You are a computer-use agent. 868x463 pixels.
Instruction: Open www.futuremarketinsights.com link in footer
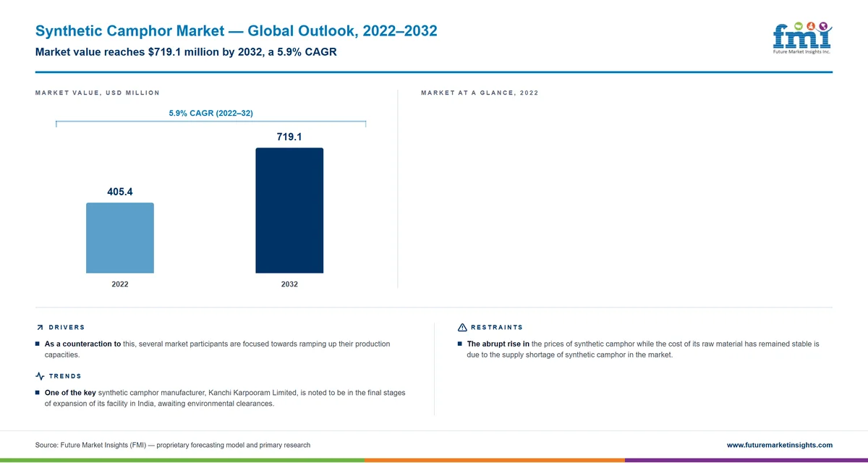click(780, 445)
